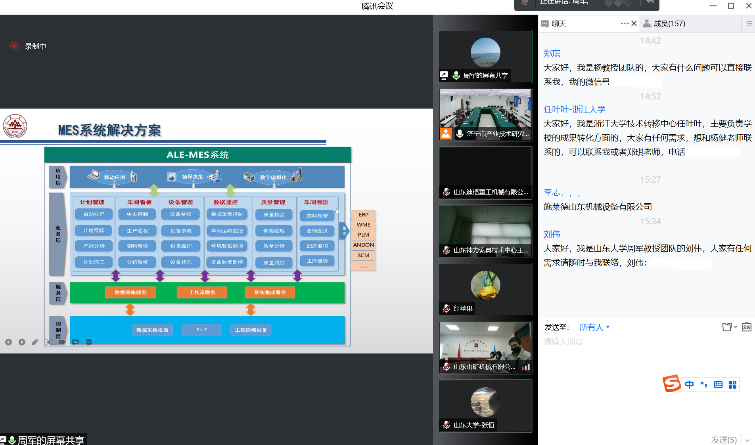Toggle Sogou Chinese/English input mode
This screenshot has height=445, width=755.
[x=688, y=384]
